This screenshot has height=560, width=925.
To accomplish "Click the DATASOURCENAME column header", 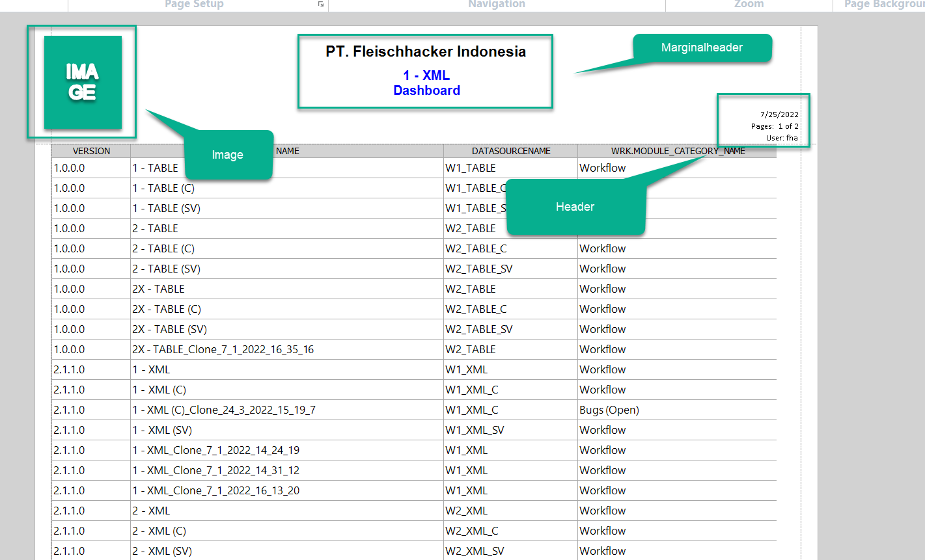I will click(x=510, y=150).
